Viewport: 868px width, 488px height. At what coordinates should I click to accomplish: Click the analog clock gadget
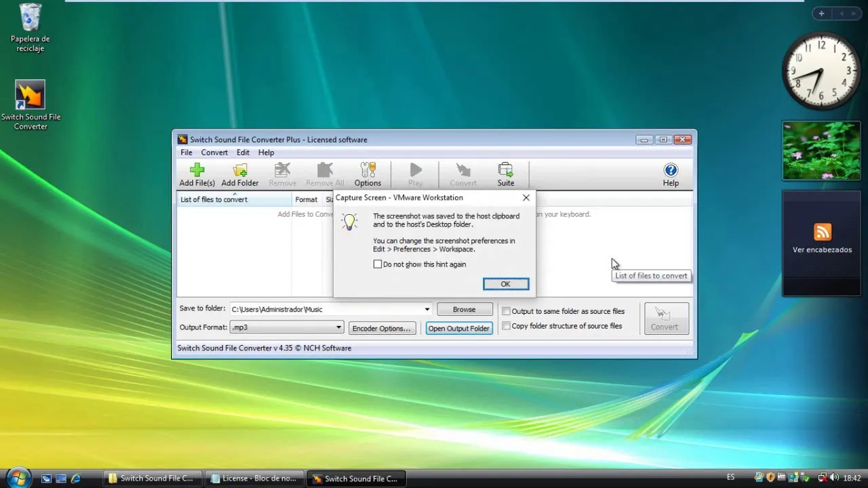point(821,70)
